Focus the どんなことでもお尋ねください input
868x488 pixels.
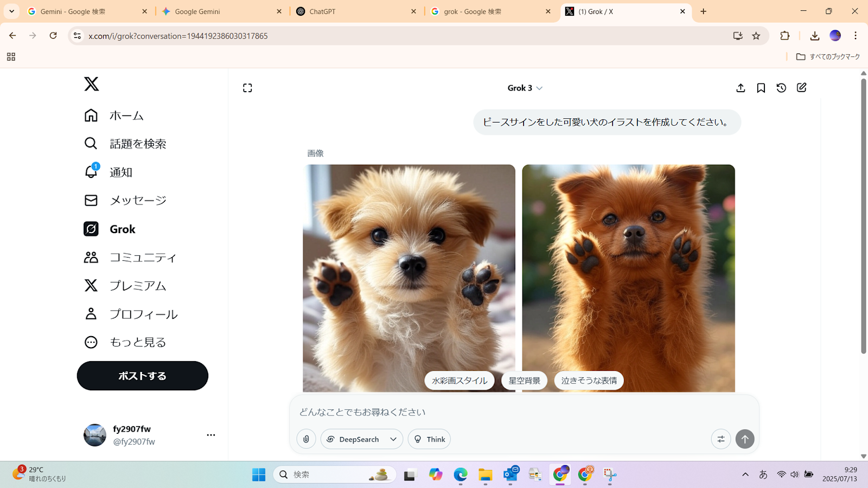(524, 412)
